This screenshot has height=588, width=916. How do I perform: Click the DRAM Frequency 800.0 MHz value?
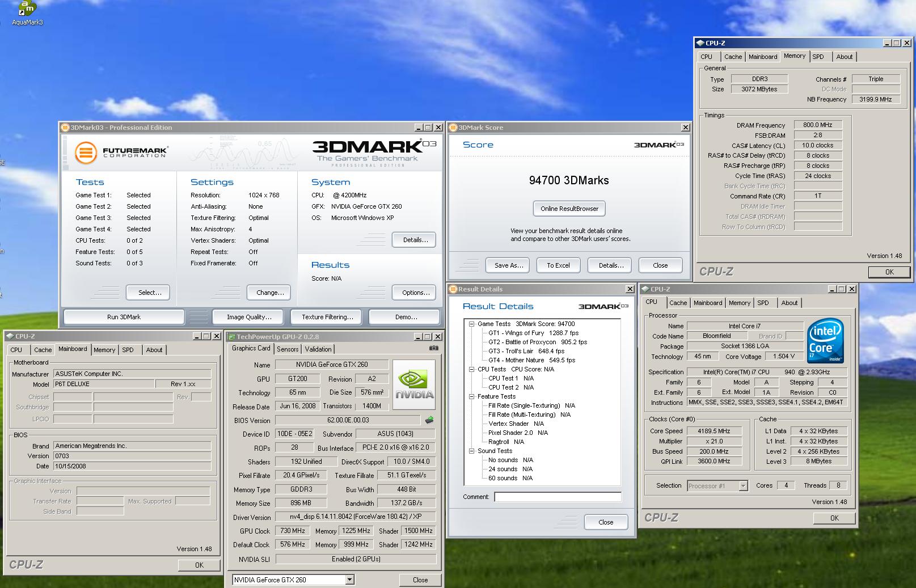point(817,125)
